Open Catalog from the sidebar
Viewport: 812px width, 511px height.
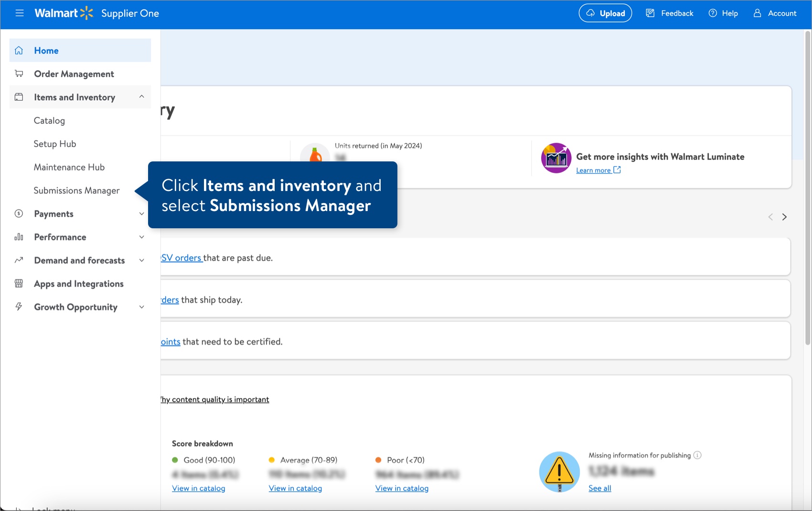[49, 120]
